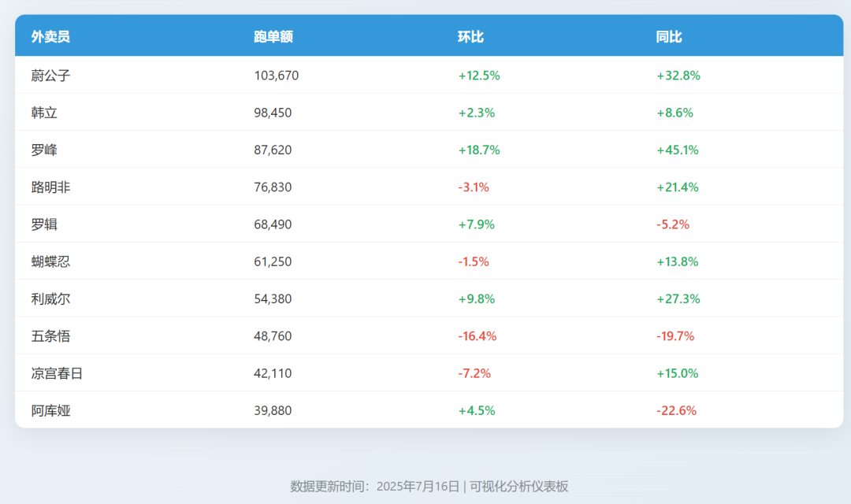Click the -22.6% value for 阿库娅
Screen dimensions: 851x504
click(676, 410)
